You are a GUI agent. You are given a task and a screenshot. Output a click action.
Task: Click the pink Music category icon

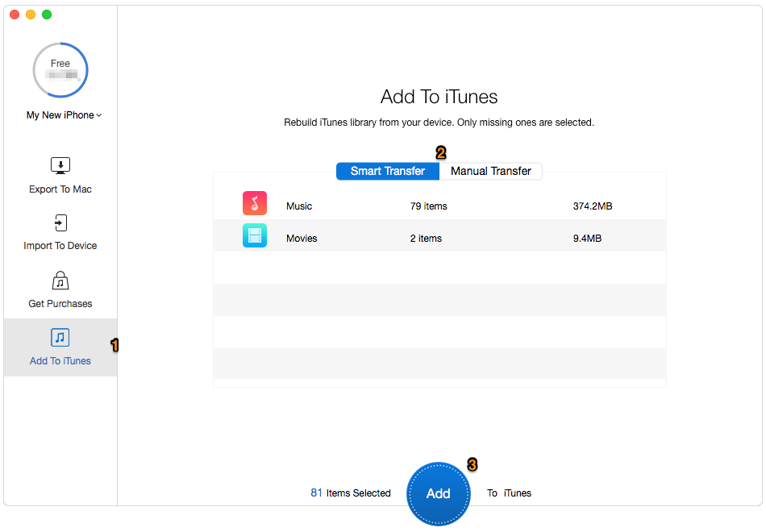pos(255,203)
